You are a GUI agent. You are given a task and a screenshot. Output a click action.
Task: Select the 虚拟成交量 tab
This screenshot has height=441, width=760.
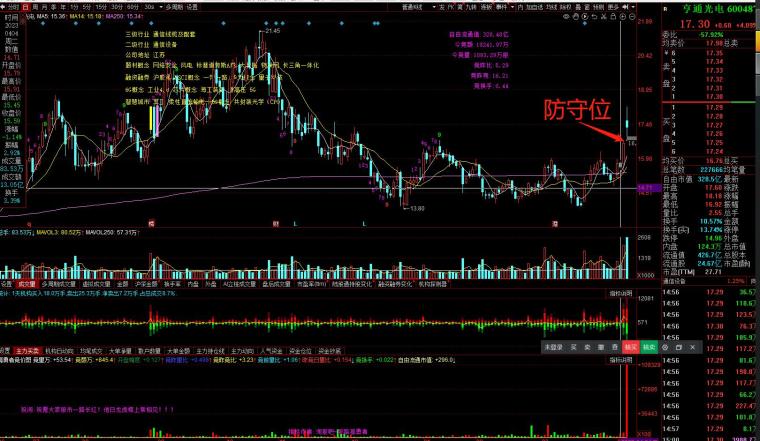point(96,284)
